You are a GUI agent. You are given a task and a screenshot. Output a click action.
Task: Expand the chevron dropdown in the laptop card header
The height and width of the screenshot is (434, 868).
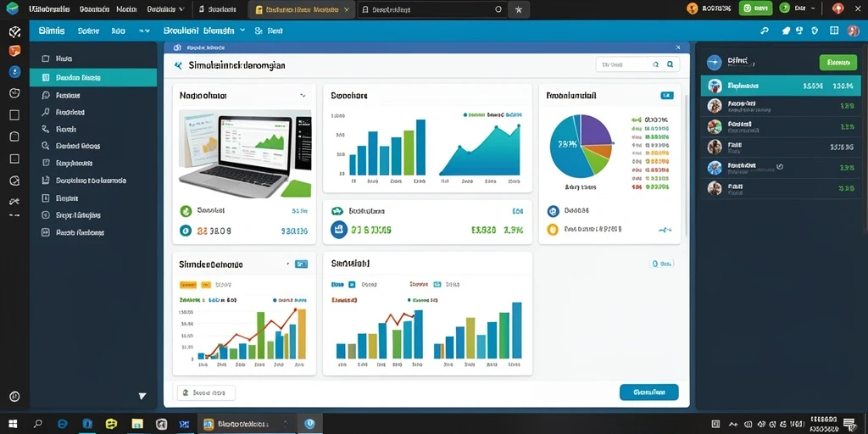(303, 96)
